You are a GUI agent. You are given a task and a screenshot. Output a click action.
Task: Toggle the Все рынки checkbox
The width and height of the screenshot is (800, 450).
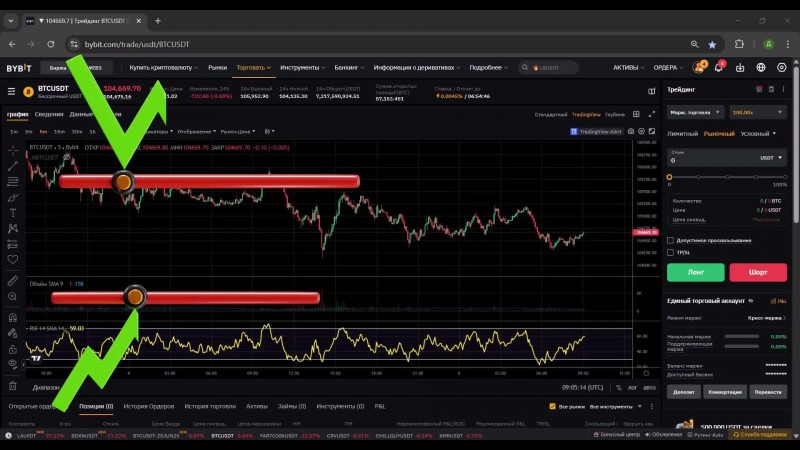[553, 406]
